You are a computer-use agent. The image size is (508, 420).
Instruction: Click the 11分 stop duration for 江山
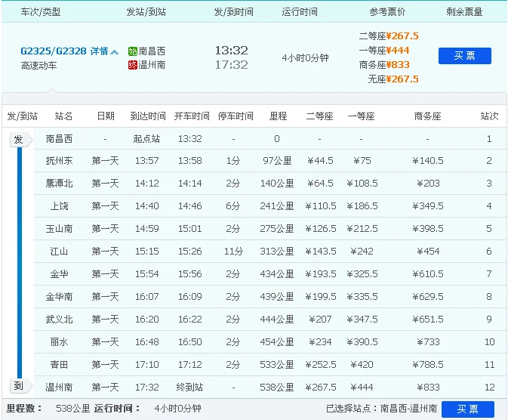point(233,252)
